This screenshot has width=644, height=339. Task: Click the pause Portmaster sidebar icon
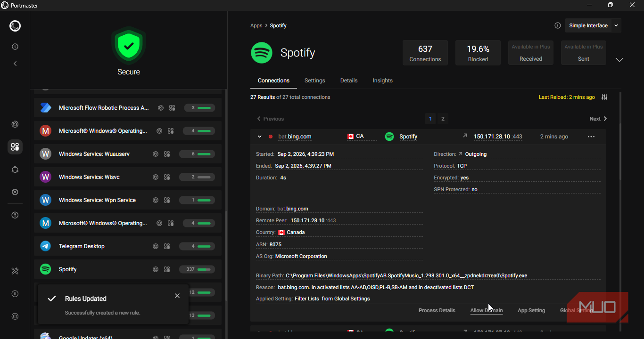tap(15, 294)
